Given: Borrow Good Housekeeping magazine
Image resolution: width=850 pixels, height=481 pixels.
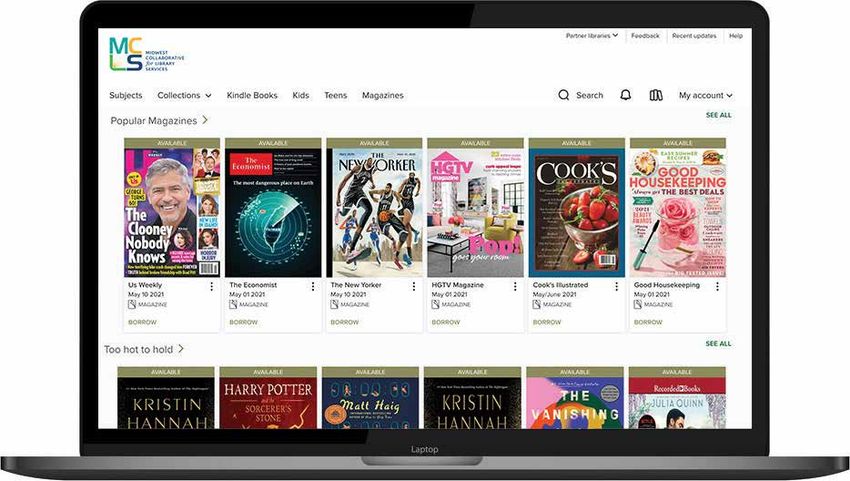Looking at the screenshot, I should (648, 322).
